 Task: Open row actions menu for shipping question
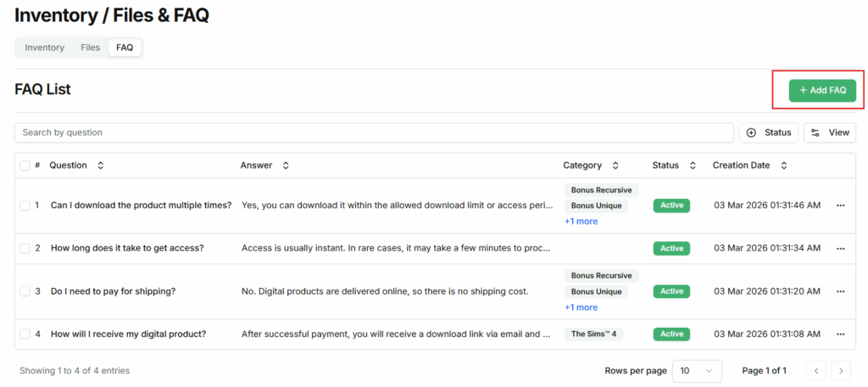pyautogui.click(x=840, y=291)
